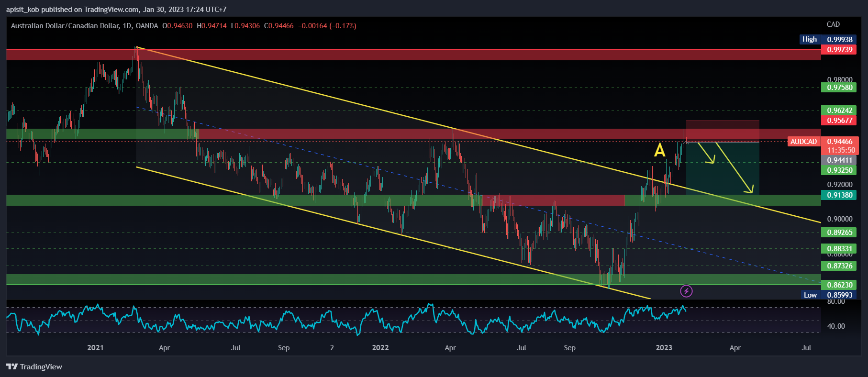Click the TradingView logo at bottom left
This screenshot has height=377, width=868.
34,366
